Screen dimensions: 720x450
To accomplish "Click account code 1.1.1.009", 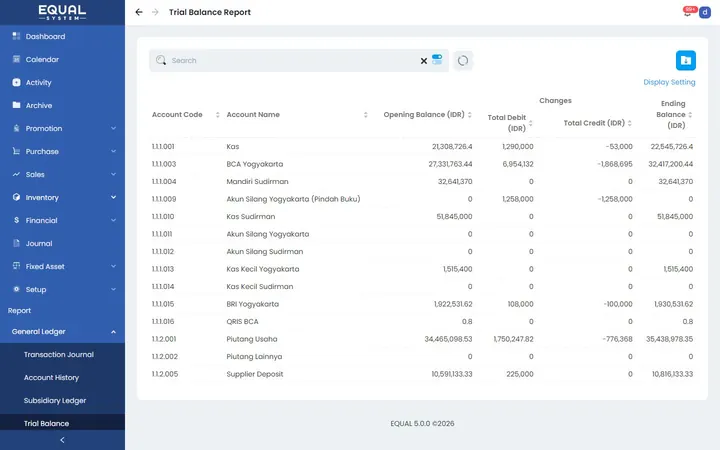I will pyautogui.click(x=164, y=199).
